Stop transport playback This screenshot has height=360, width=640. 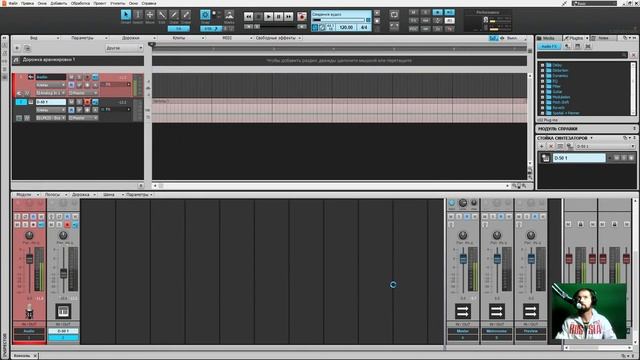[x=258, y=17]
